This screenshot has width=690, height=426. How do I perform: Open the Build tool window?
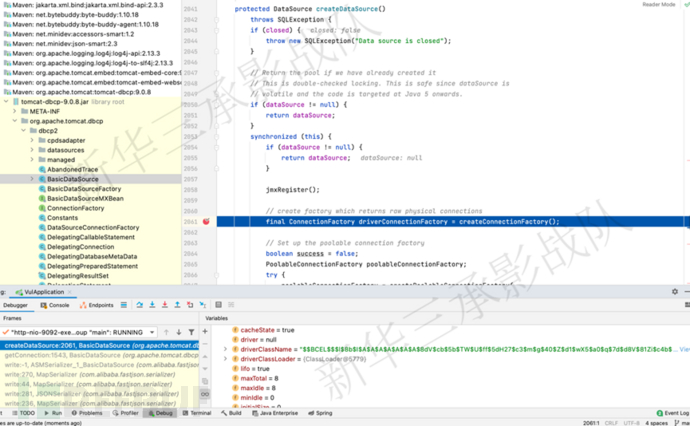(232, 412)
